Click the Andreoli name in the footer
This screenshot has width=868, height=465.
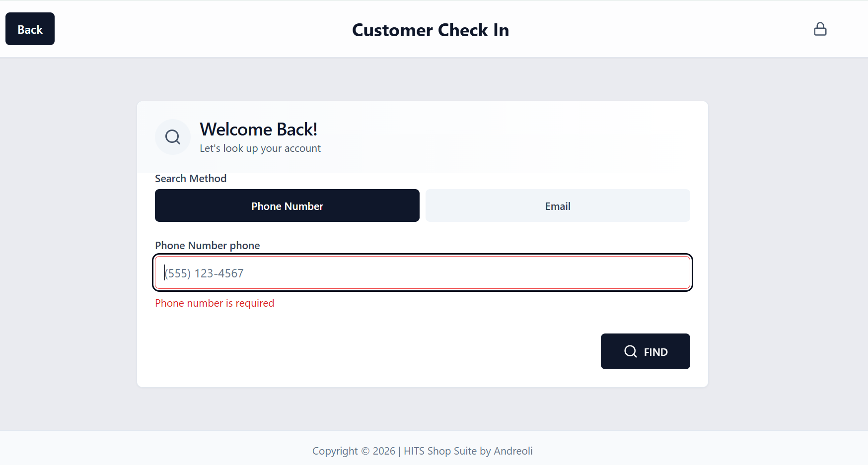pos(513,451)
